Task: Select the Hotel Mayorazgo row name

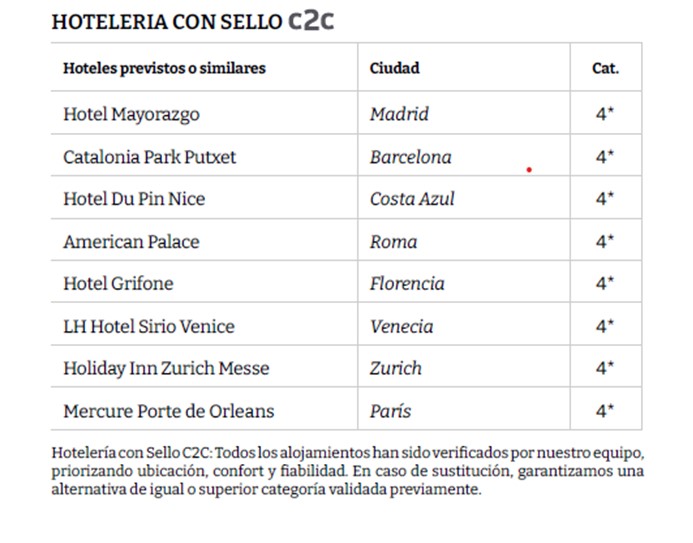Action: 131,114
